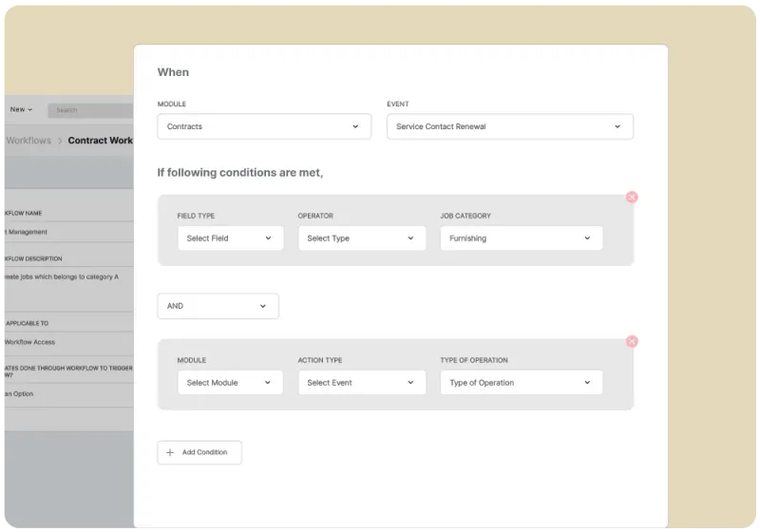
Task: Open the Select Module dropdown
Action: pyautogui.click(x=230, y=383)
